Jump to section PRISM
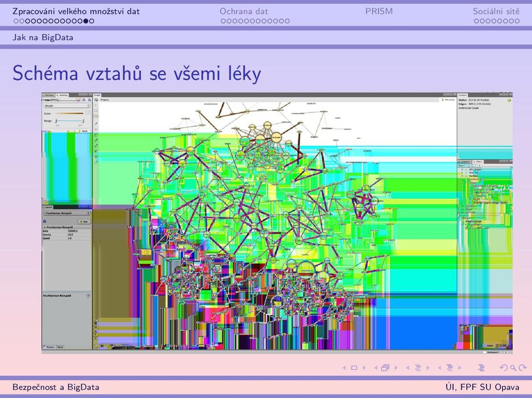This screenshot has width=532, height=398. point(379,11)
